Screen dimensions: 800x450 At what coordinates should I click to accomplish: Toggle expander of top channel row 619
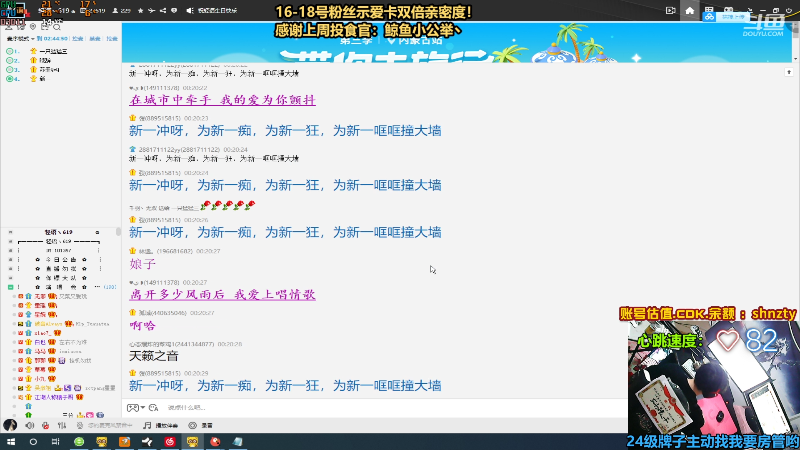(10, 232)
